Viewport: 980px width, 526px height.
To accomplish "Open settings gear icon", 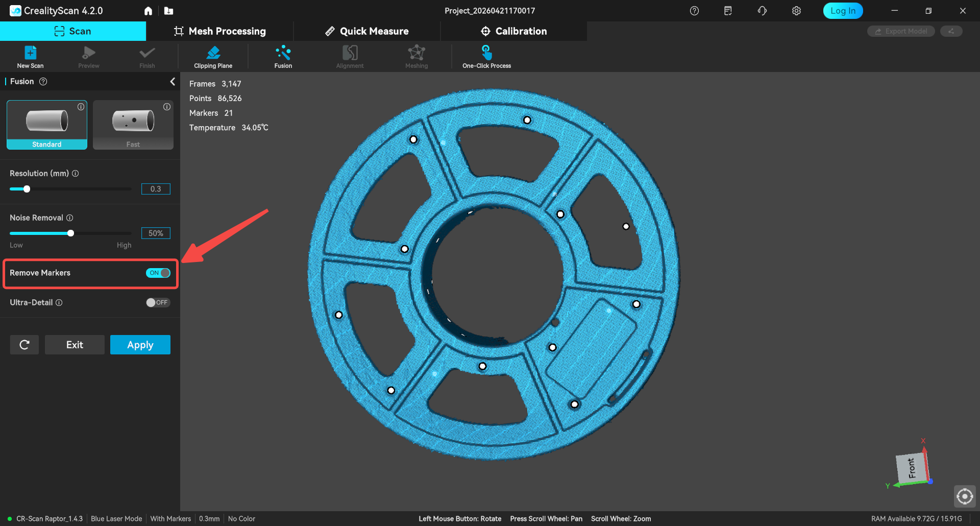I will [x=796, y=11].
